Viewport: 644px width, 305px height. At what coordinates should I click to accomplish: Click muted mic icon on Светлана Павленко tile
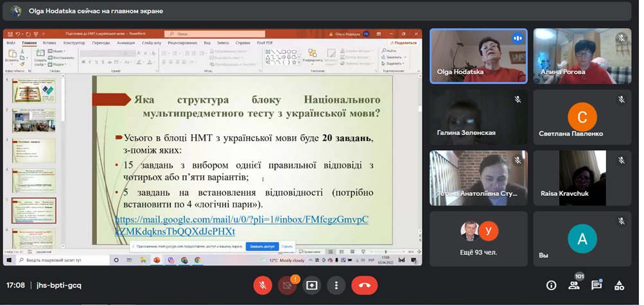(621, 100)
